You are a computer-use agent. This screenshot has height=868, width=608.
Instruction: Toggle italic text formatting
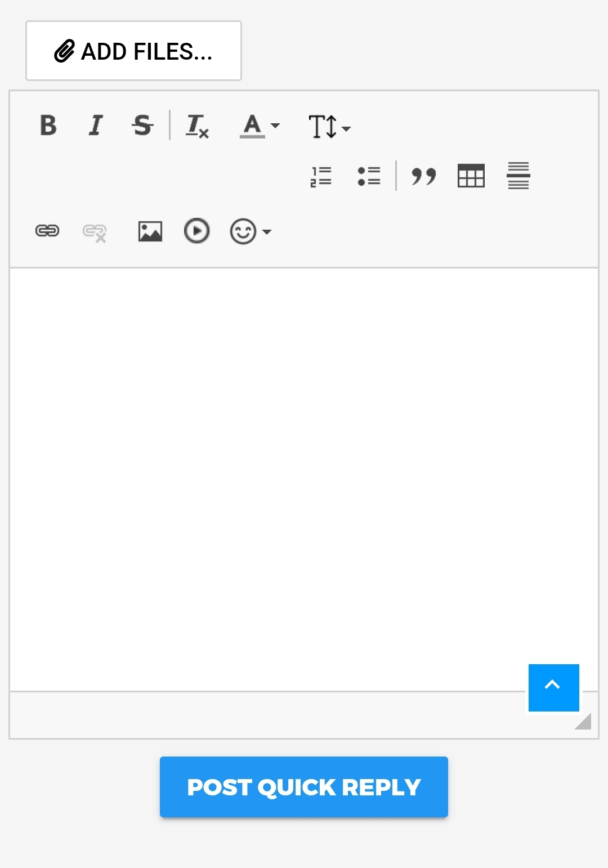[96, 125]
